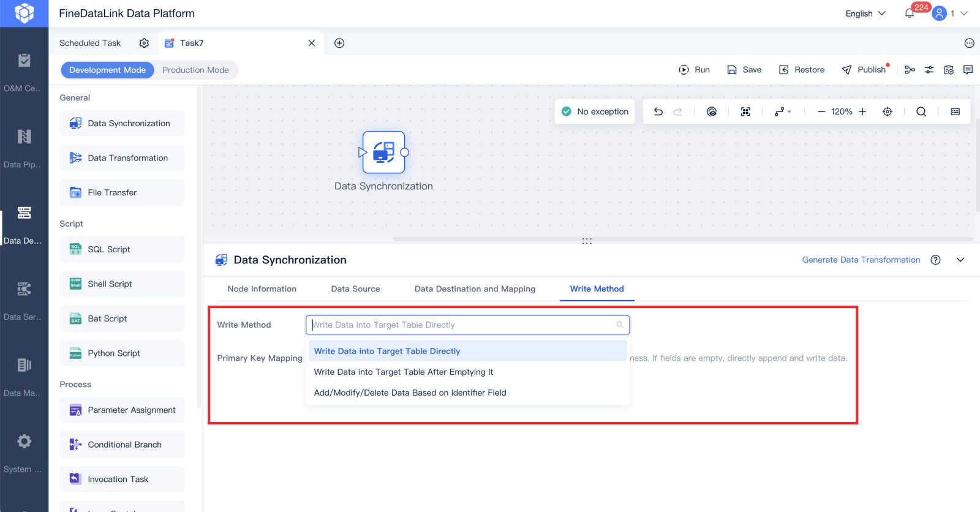The height and width of the screenshot is (512, 980).
Task: Click the fit-to-screen frame icon
Action: [x=745, y=111]
